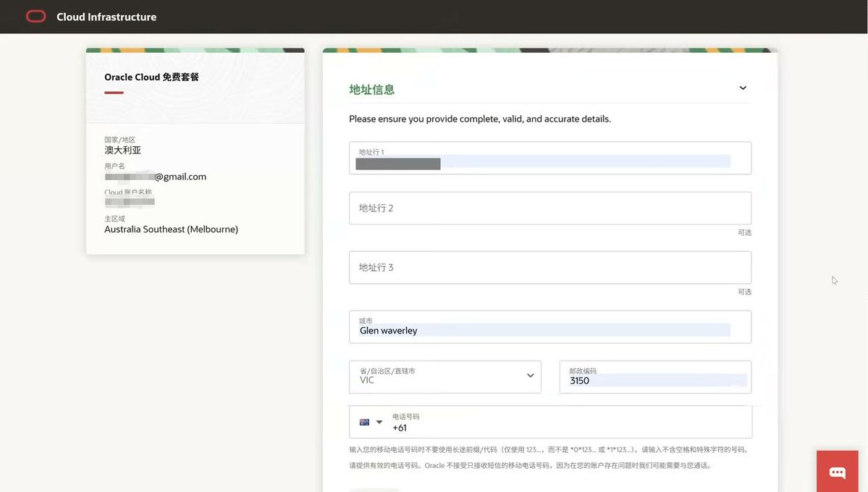This screenshot has width=868, height=492.
Task: Click the 城市 field containing Glen waverley
Action: (x=550, y=327)
